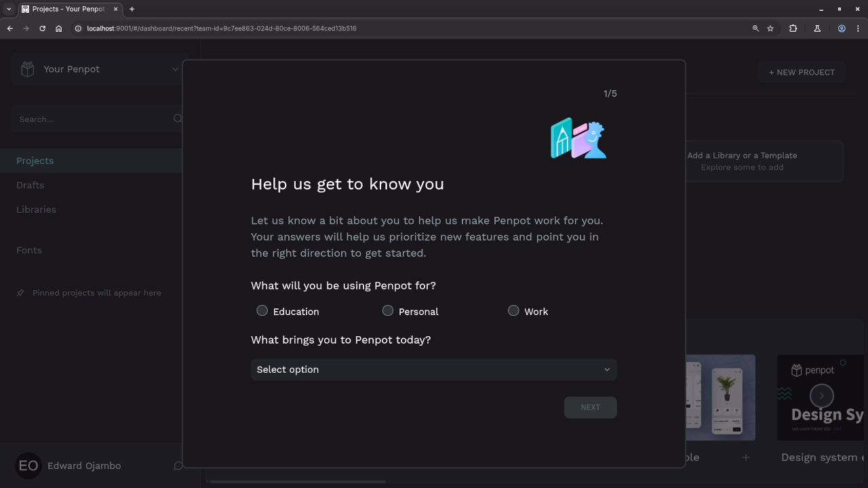Viewport: 868px width, 488px height.
Task: Open the browser extensions puzzle icon
Action: click(x=793, y=28)
